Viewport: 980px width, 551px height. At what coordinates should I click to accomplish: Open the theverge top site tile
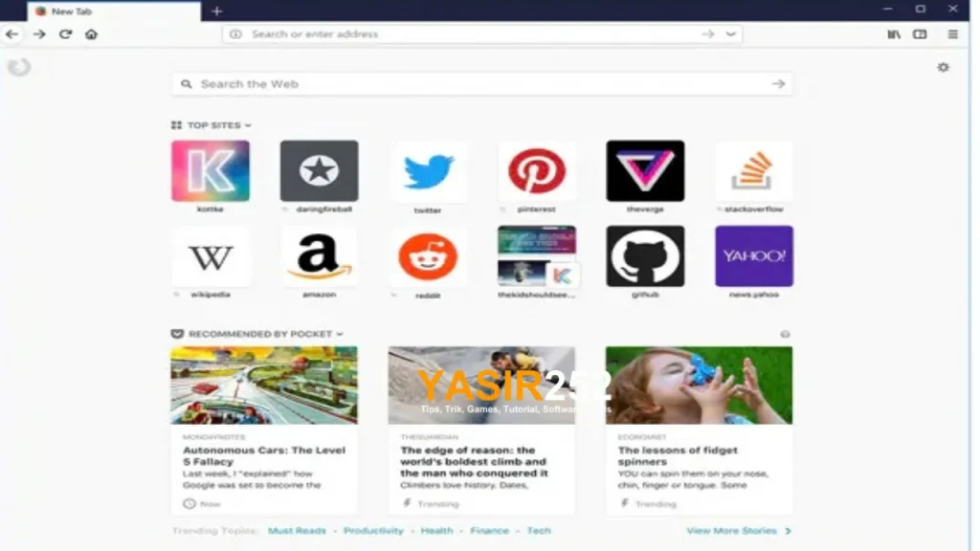click(645, 170)
